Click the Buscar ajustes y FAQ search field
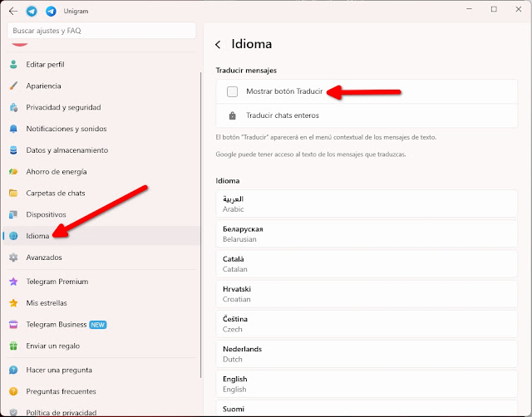532x417 pixels. tap(101, 31)
